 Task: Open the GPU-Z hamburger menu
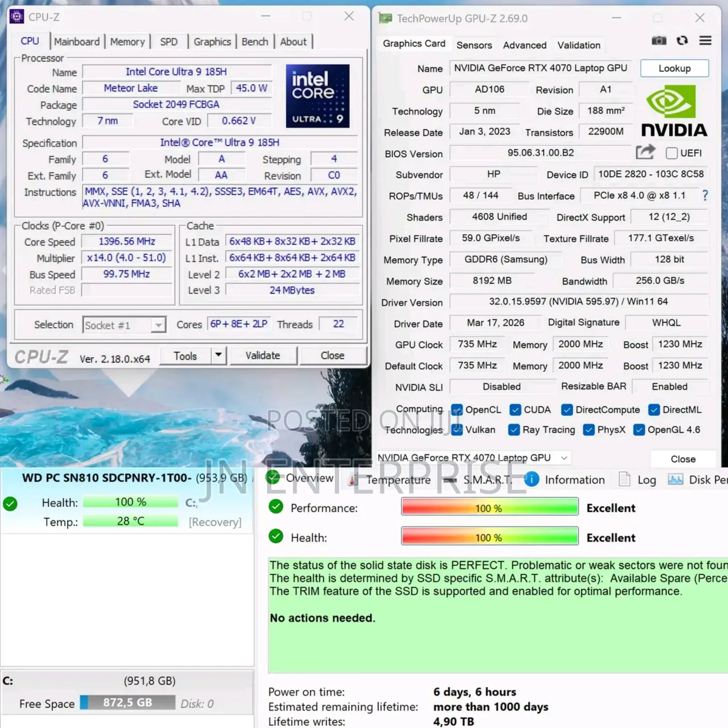click(705, 40)
